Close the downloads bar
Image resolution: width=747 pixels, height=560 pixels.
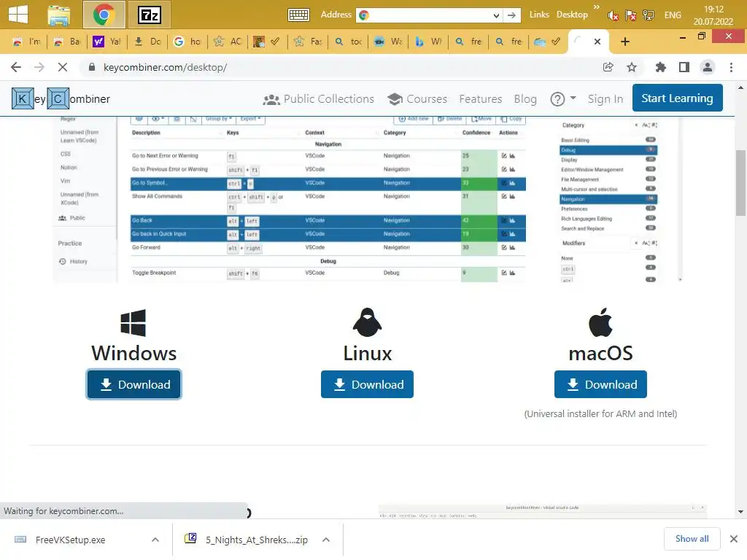(734, 539)
